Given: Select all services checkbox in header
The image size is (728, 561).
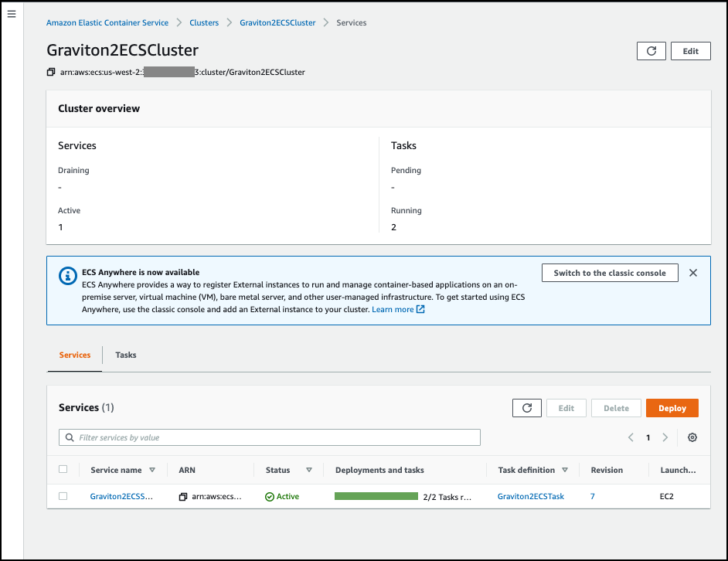Looking at the screenshot, I should [x=63, y=469].
